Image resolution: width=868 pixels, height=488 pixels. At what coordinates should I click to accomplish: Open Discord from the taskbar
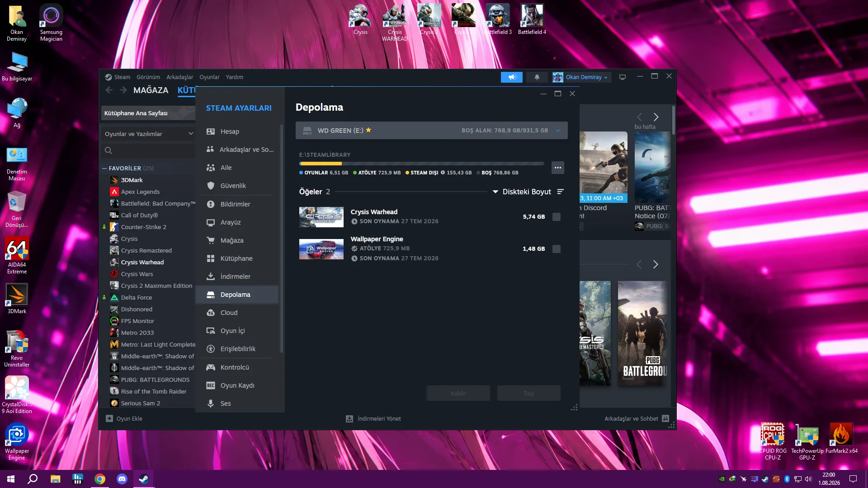click(122, 479)
